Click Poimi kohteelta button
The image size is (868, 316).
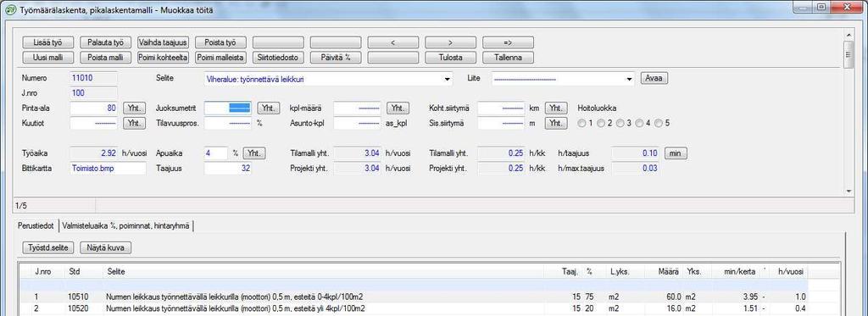pyautogui.click(x=164, y=57)
